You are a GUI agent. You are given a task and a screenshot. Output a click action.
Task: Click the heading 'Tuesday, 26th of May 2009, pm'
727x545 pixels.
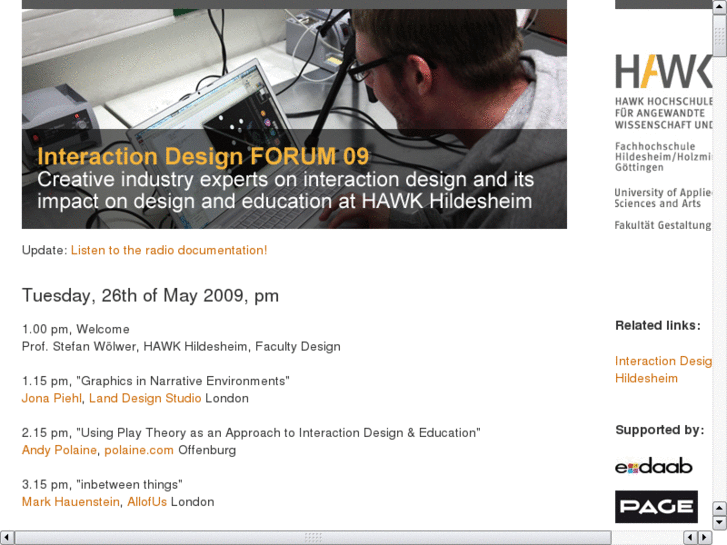tap(150, 295)
